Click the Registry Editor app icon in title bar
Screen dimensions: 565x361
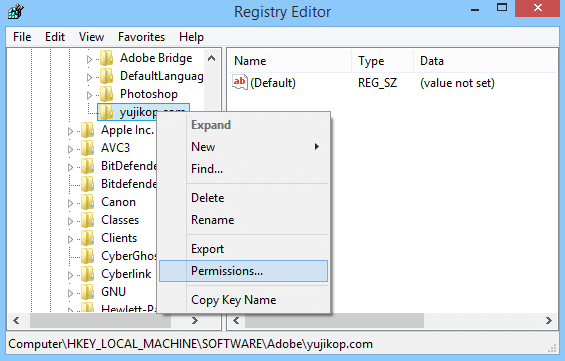click(16, 11)
